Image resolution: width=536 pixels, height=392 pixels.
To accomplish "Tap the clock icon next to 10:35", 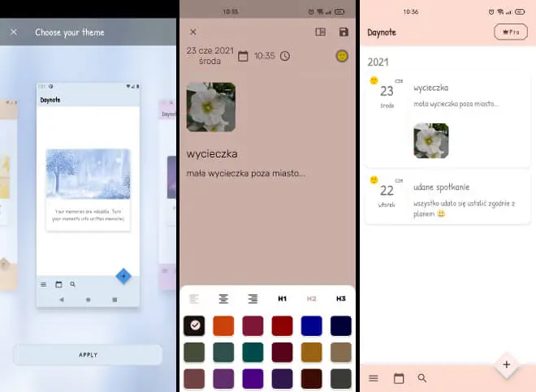I will pyautogui.click(x=285, y=56).
